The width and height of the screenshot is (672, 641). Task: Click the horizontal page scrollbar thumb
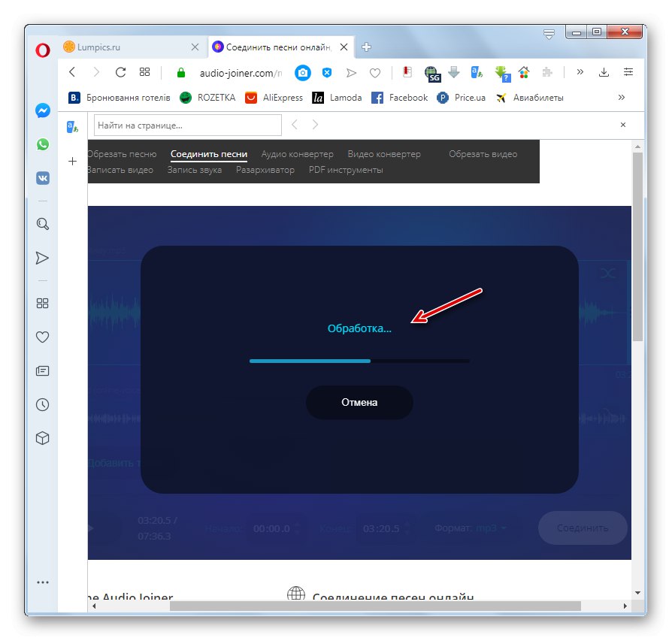(x=375, y=606)
